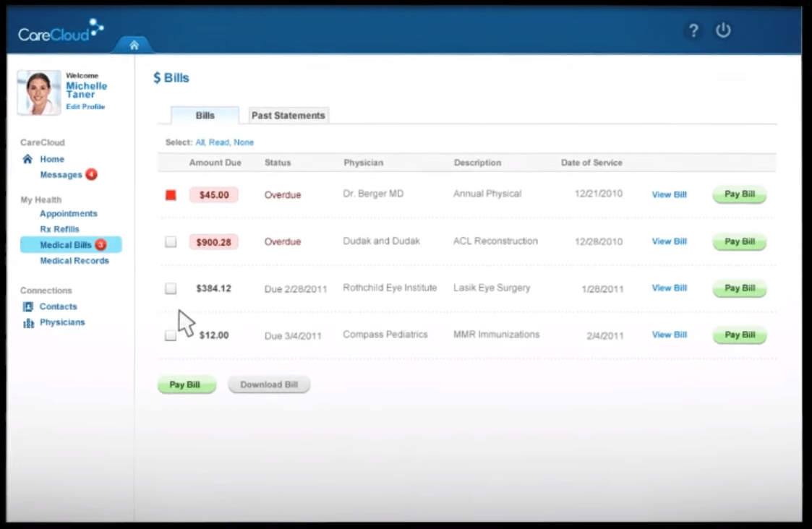View Bill for Lasik Eye Surgery
This screenshot has width=812, height=529.
pyautogui.click(x=669, y=288)
